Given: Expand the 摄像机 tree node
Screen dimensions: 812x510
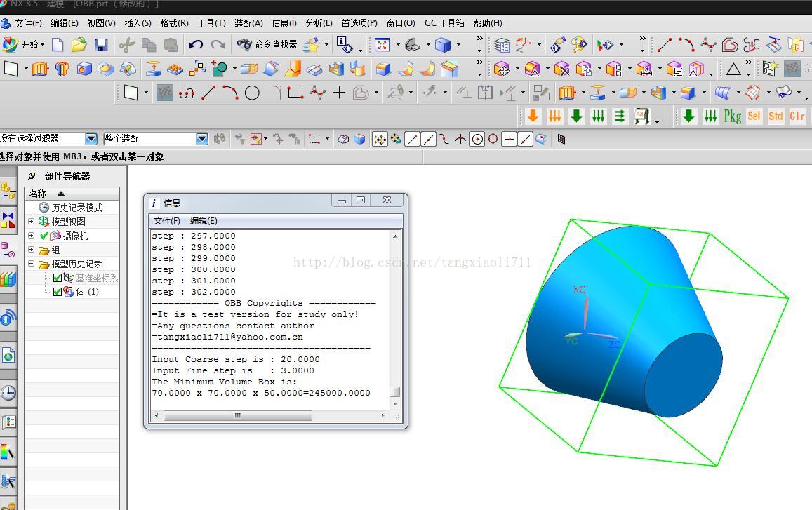Looking at the screenshot, I should (x=31, y=236).
